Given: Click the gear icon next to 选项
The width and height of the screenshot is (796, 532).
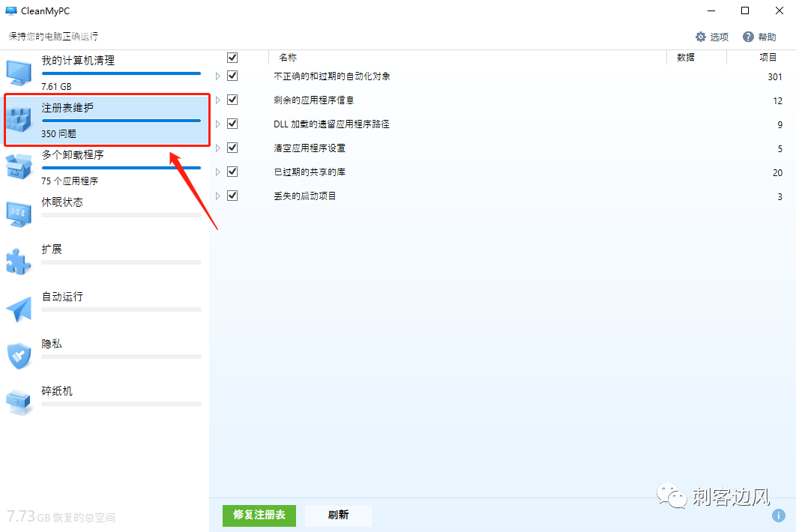Looking at the screenshot, I should (701, 37).
